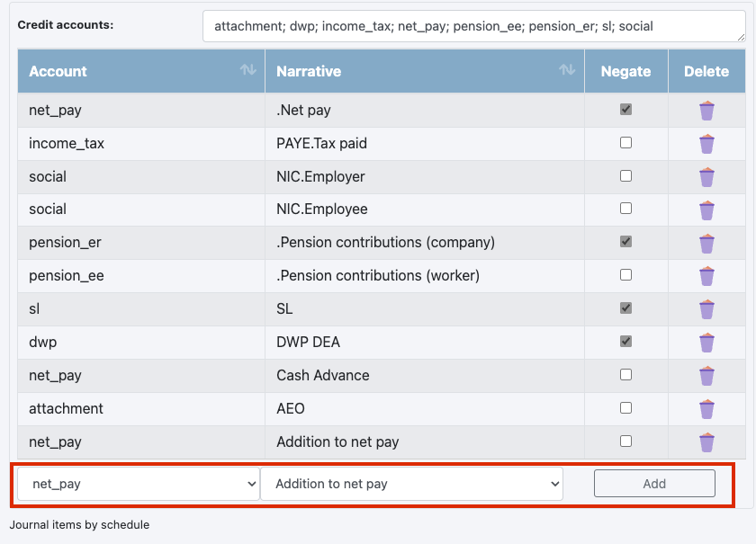Trash the Cash Advance row
This screenshot has width=756, height=544.
pos(706,375)
